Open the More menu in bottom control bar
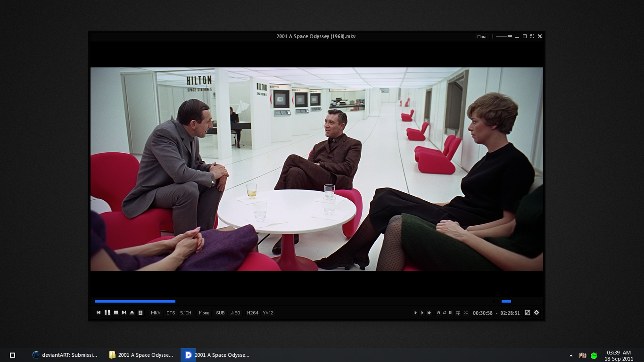Image resolution: width=644 pixels, height=362 pixels. tap(204, 313)
